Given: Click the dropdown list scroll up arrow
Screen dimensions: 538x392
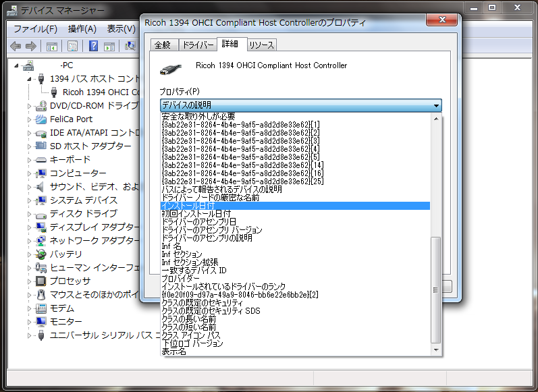Looking at the screenshot, I should 436,119.
